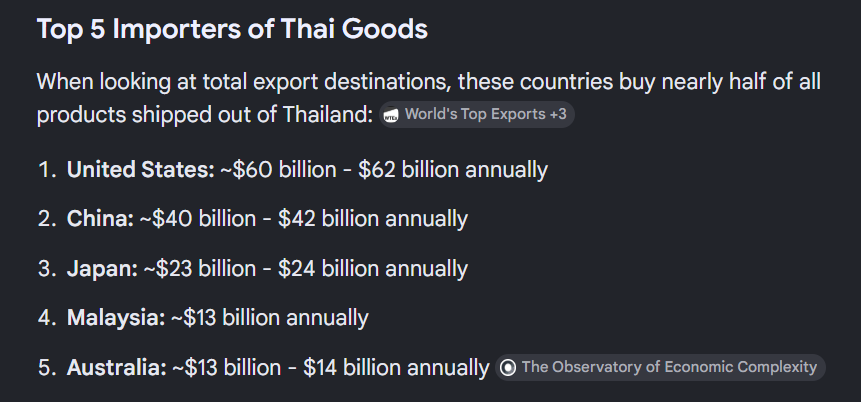Click the '$42 billion annually' text

point(373,219)
